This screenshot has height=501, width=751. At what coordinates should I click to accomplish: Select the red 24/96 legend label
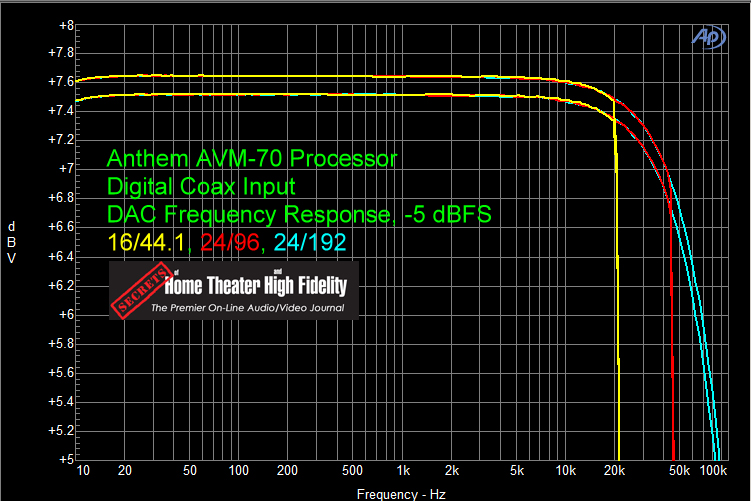(x=229, y=240)
